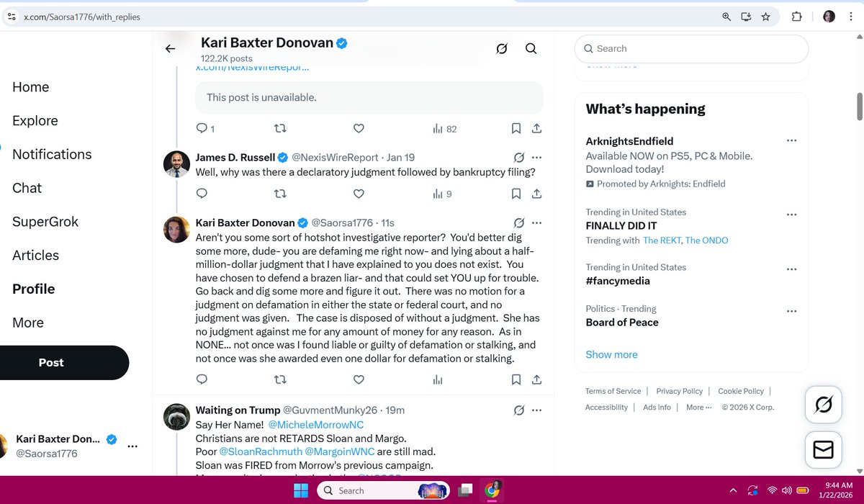This screenshot has height=504, width=864.
Task: Open more options for ArknightsEndfield promotion
Action: point(791,141)
